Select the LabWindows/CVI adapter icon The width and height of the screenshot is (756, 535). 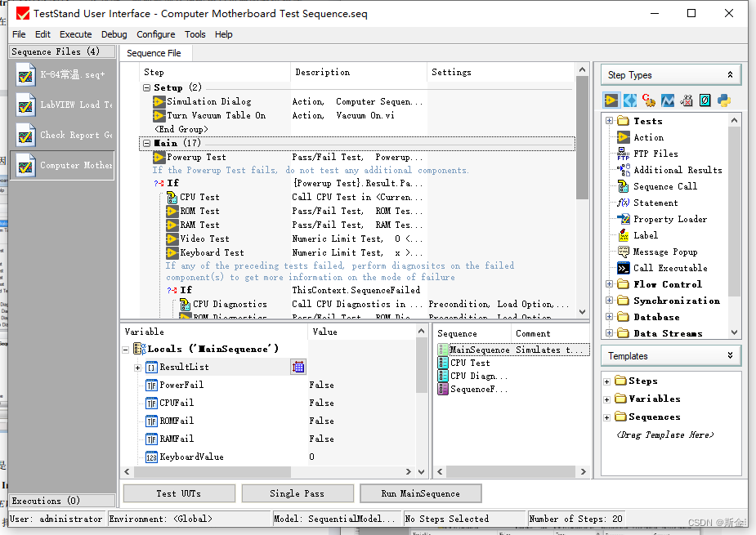point(629,100)
